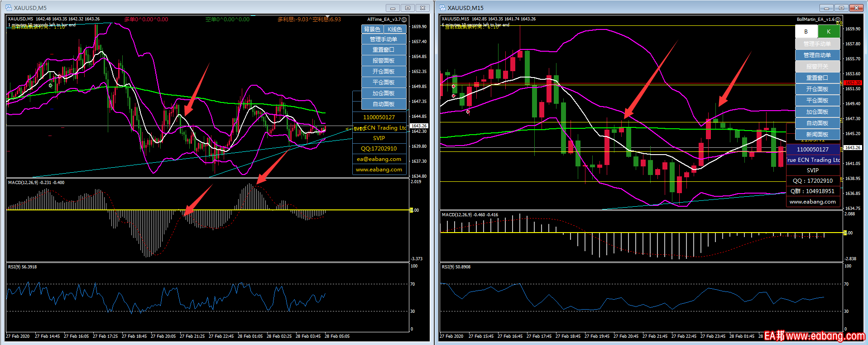Screen dimensions: 868x345
Task: Minimize the XAUUSD,M15 chart window
Action: tap(826, 8)
